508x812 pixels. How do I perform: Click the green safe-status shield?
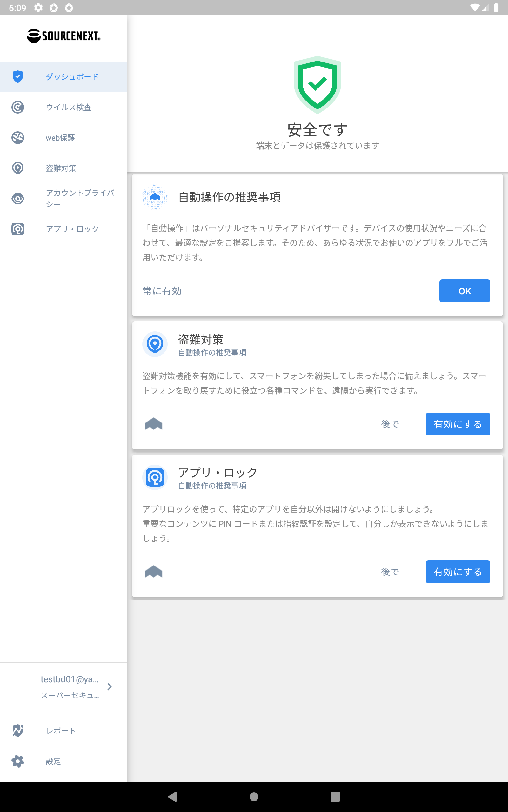(317, 85)
